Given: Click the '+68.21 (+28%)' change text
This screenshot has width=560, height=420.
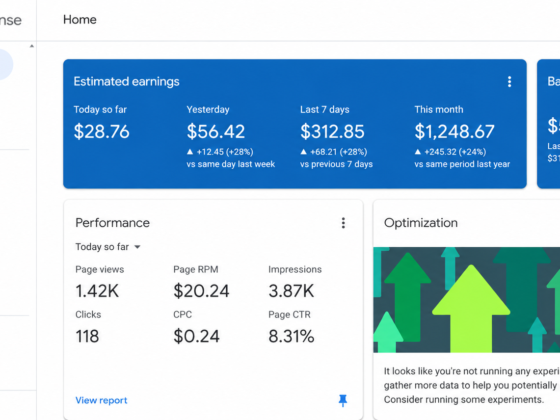Looking at the screenshot, I should tap(339, 152).
